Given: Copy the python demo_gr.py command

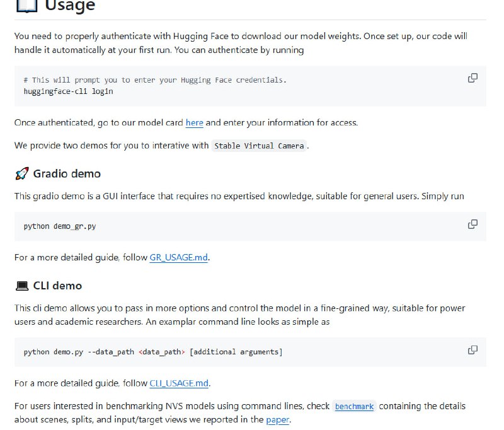Looking at the screenshot, I should (472, 224).
